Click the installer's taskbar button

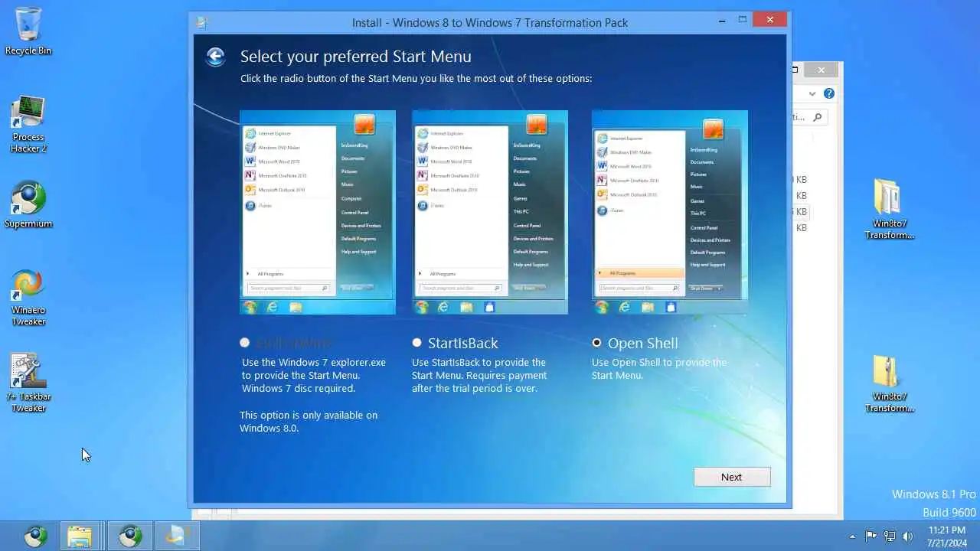pos(178,536)
